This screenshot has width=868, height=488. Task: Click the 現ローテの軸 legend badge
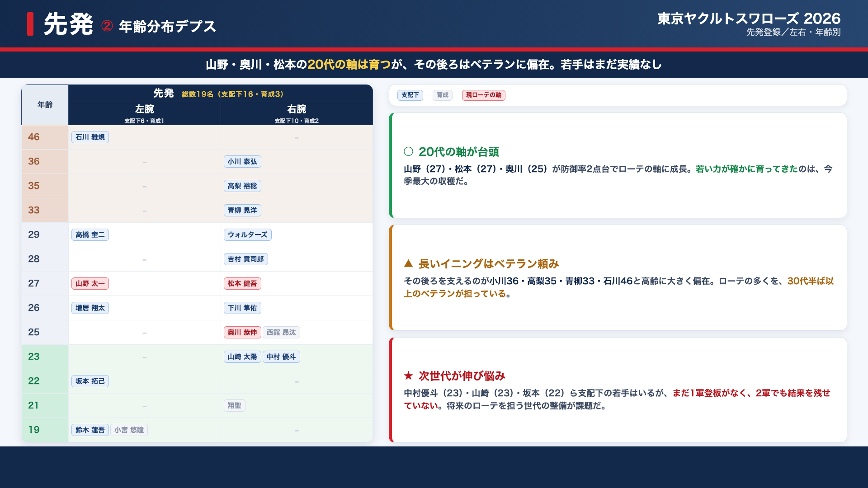coord(484,95)
